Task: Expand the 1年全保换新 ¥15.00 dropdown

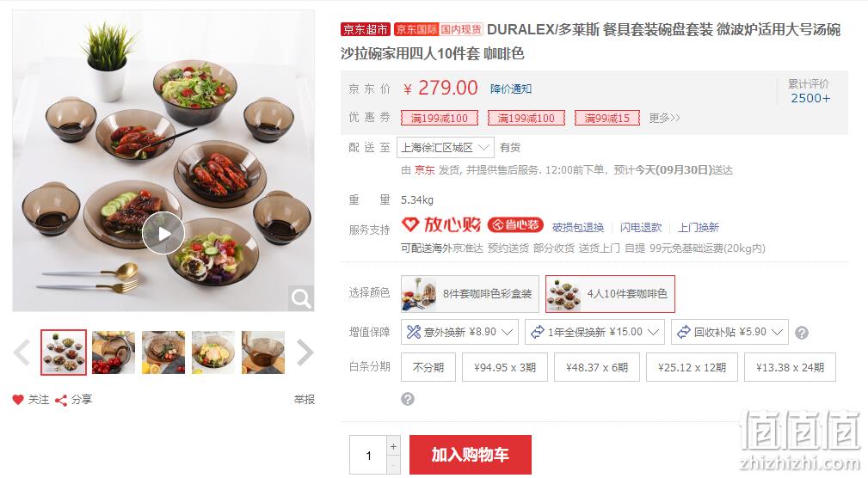Action: pyautogui.click(x=595, y=332)
